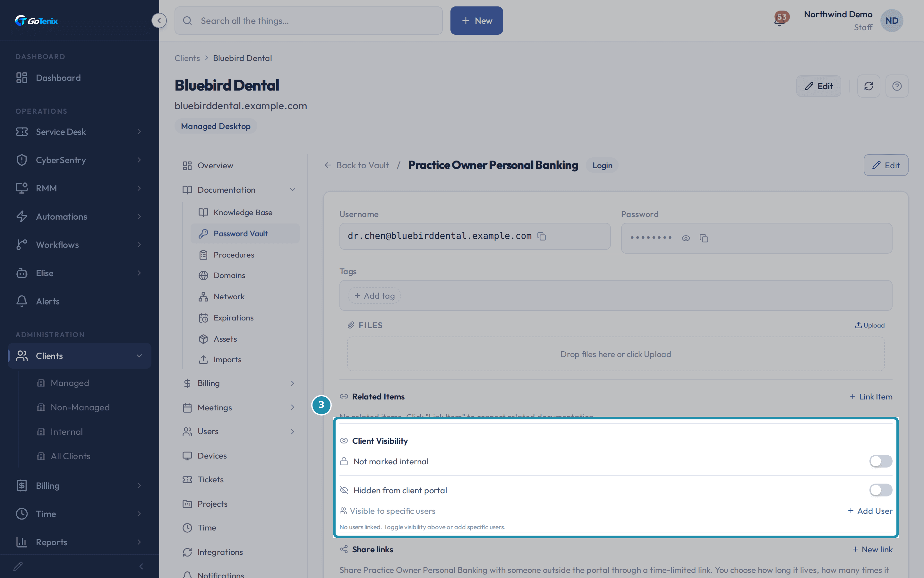Click the New button
This screenshot has width=924, height=578.
[476, 21]
